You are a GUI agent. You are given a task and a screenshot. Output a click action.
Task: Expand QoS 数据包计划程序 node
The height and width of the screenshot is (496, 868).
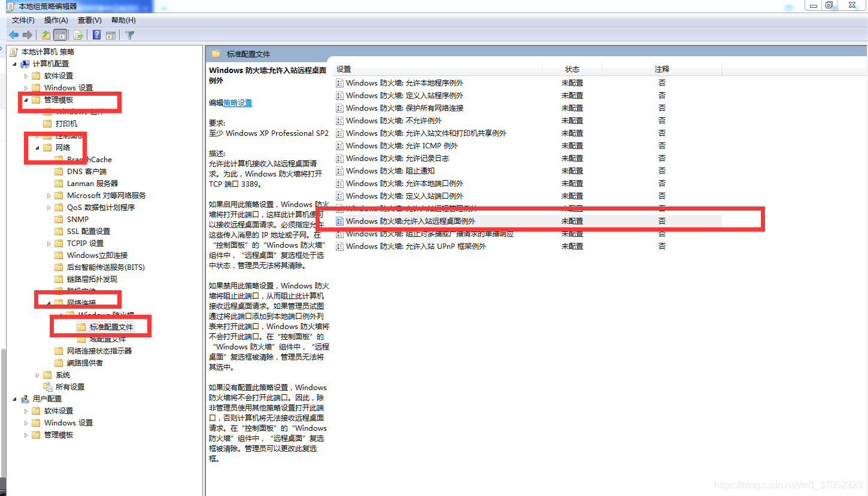(x=48, y=207)
